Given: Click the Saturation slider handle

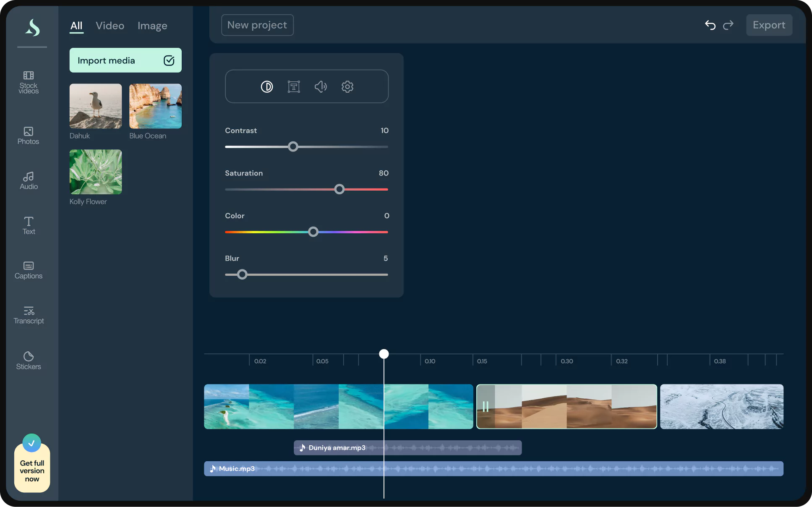Looking at the screenshot, I should point(339,189).
